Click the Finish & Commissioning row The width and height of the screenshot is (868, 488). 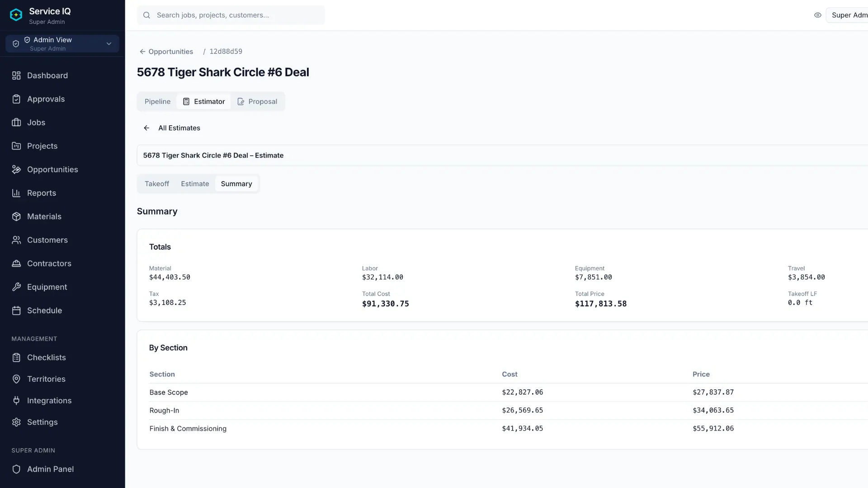click(509, 428)
